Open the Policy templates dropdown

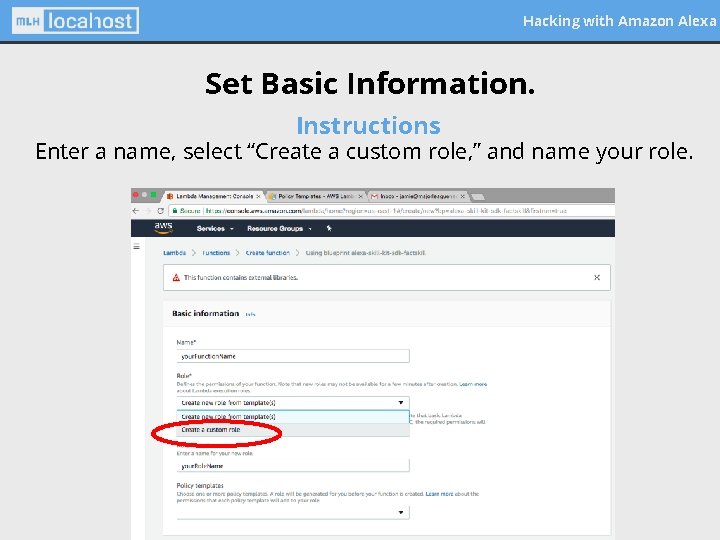tap(293, 512)
